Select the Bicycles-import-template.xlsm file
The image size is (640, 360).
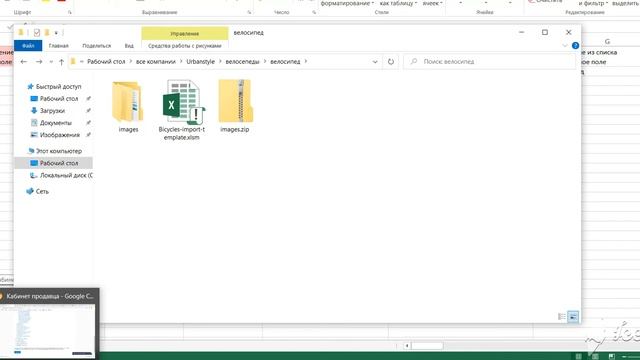(x=182, y=110)
